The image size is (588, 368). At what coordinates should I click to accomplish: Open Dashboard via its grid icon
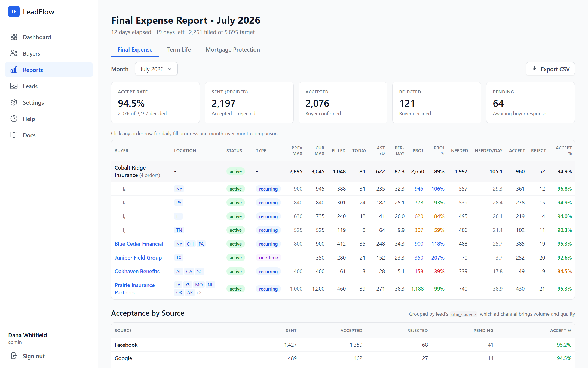click(14, 37)
